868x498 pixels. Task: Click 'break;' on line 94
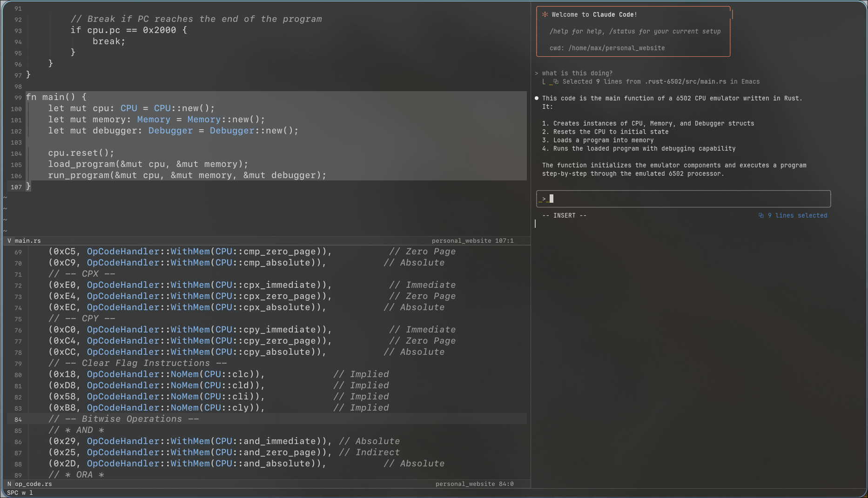click(x=109, y=41)
